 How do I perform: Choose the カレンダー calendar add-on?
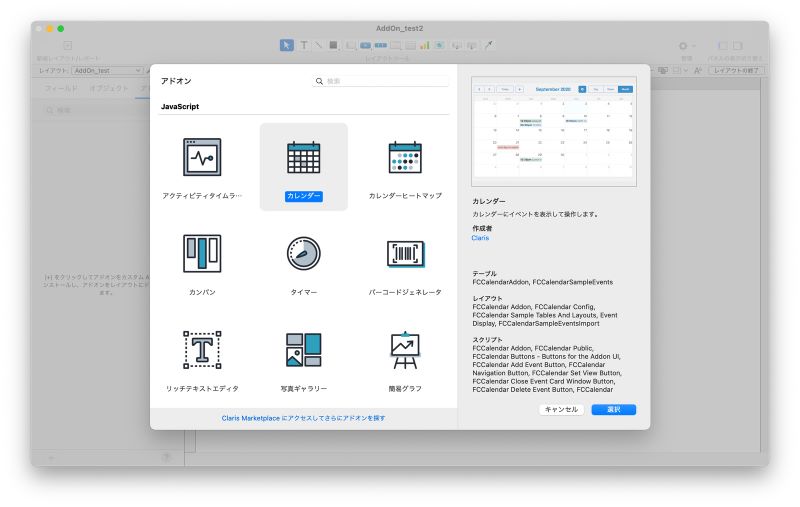pyautogui.click(x=304, y=166)
